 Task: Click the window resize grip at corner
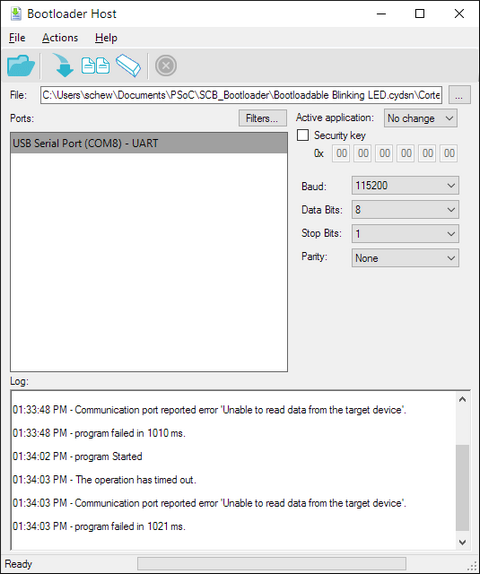click(x=472, y=567)
